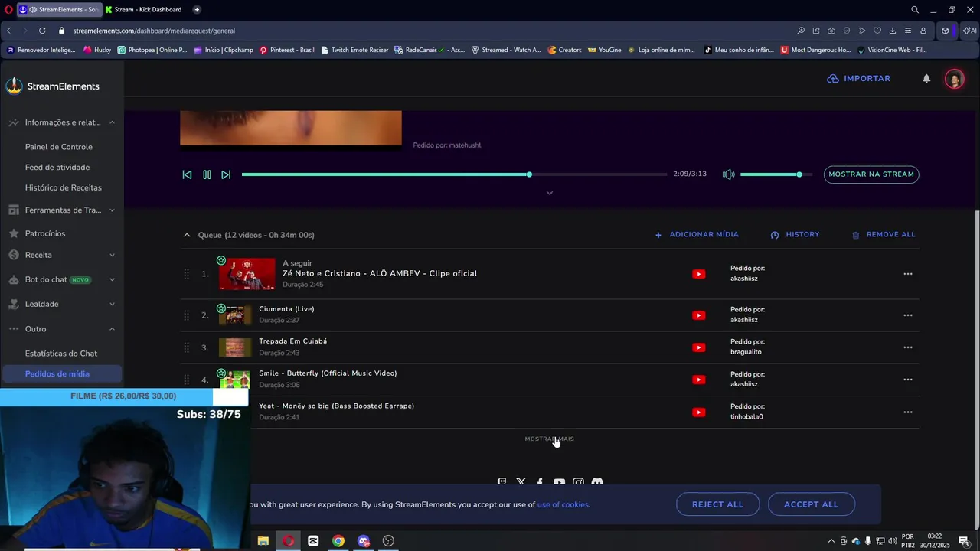Open the Twitch Emote Resizer bookmark
The height and width of the screenshot is (551, 980).
tap(354, 50)
